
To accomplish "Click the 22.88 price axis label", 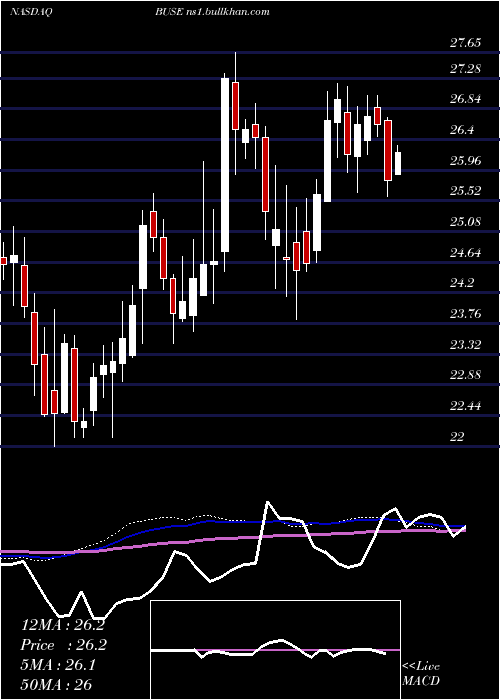I will coord(466,375).
